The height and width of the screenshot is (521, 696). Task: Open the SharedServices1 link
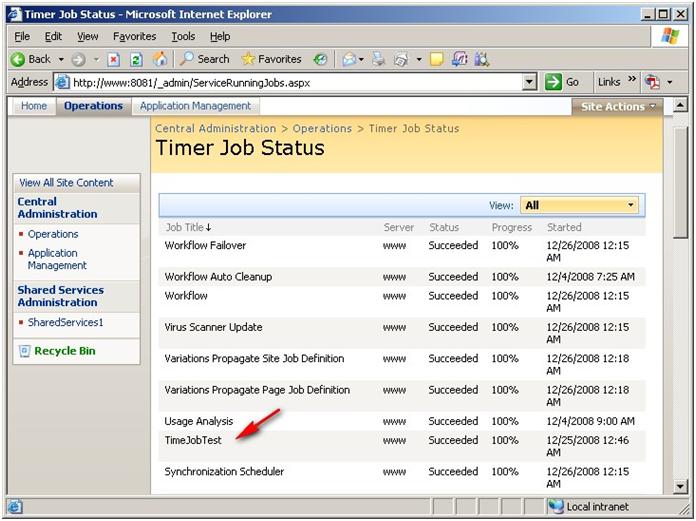[65, 322]
